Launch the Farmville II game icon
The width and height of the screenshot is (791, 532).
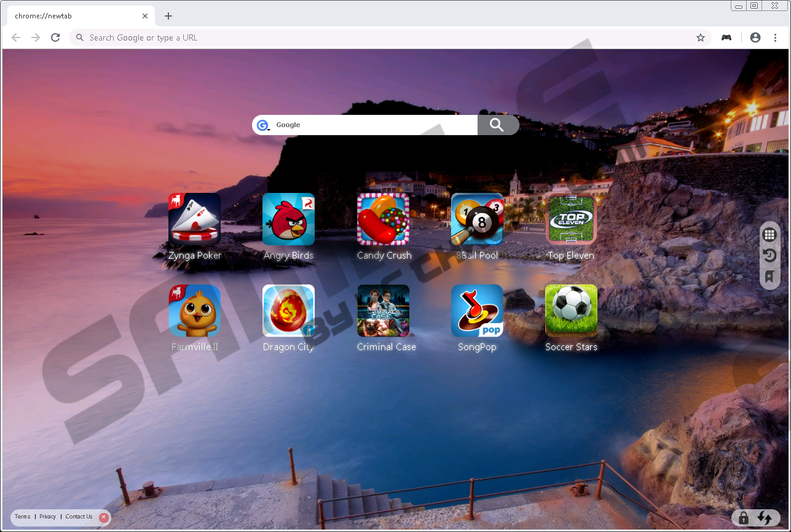pos(194,311)
